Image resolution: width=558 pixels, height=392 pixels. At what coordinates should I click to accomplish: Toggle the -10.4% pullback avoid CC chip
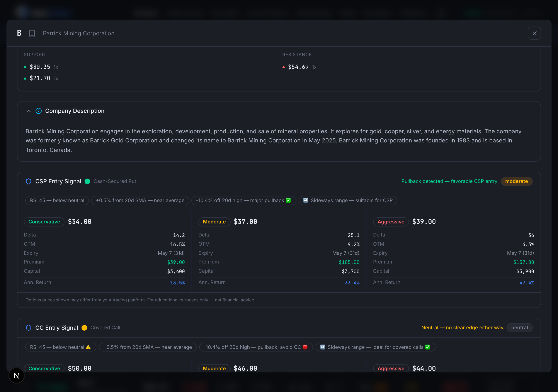click(256, 347)
